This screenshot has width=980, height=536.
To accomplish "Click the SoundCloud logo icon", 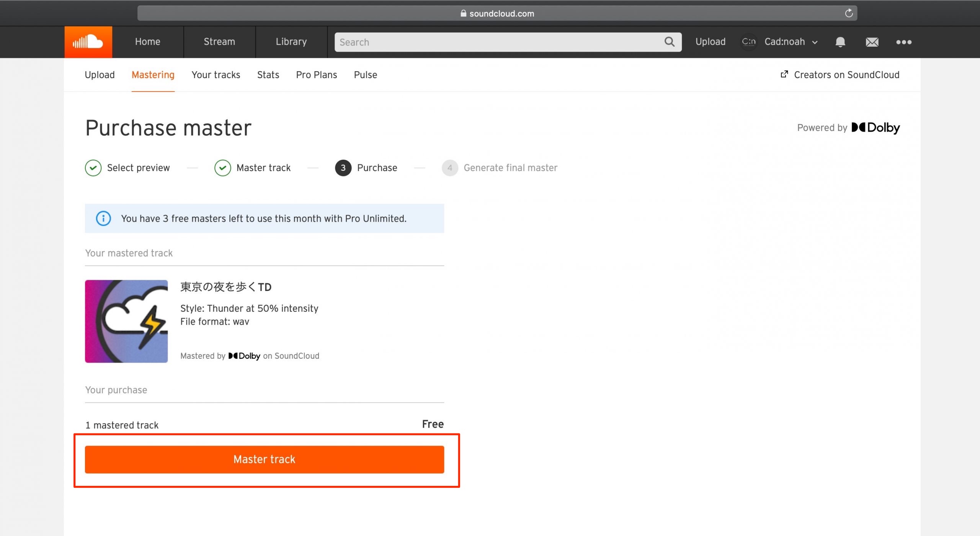I will coord(88,42).
